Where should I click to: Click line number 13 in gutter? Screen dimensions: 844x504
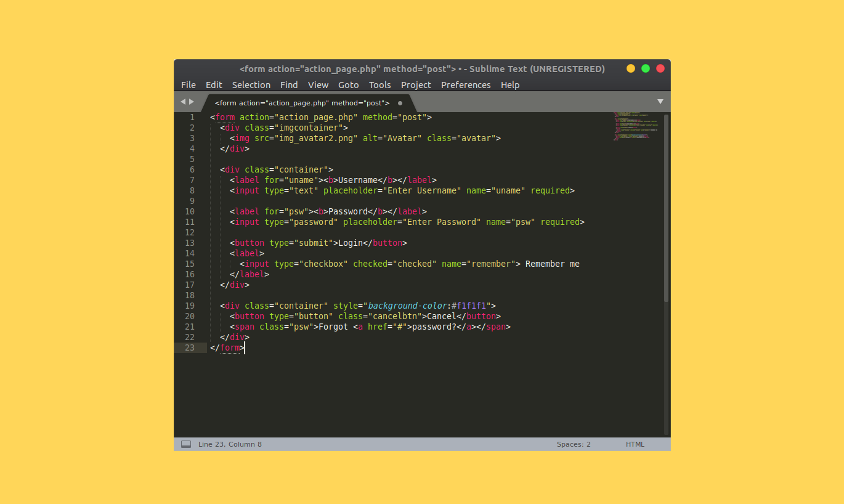(x=190, y=243)
